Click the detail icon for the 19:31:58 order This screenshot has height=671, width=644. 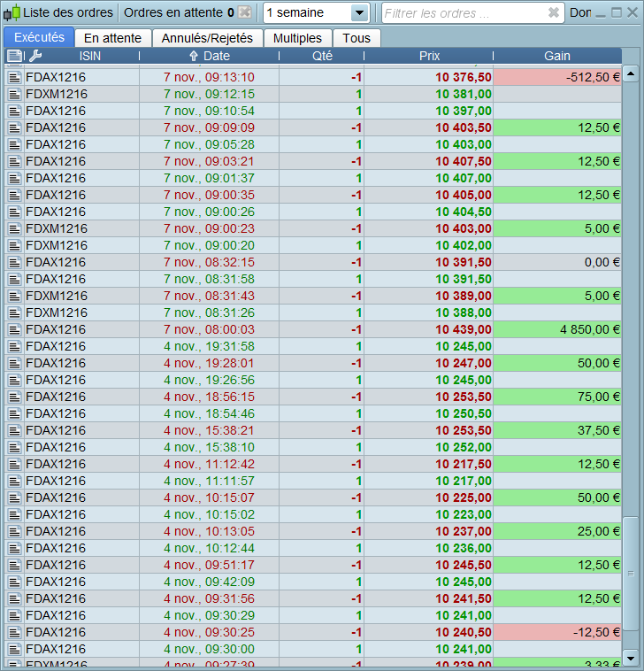tap(14, 346)
